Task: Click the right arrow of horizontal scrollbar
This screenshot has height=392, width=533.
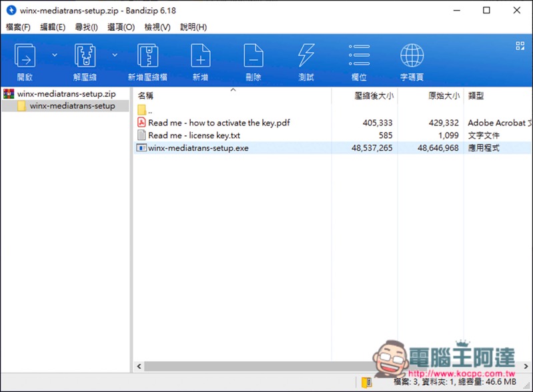Action: [x=526, y=366]
